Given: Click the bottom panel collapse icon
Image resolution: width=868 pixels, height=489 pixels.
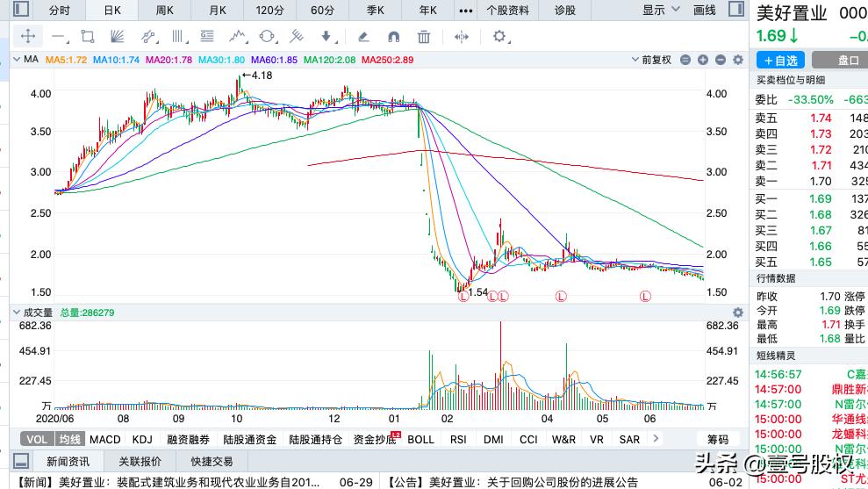Looking at the screenshot, I should (x=21, y=461).
